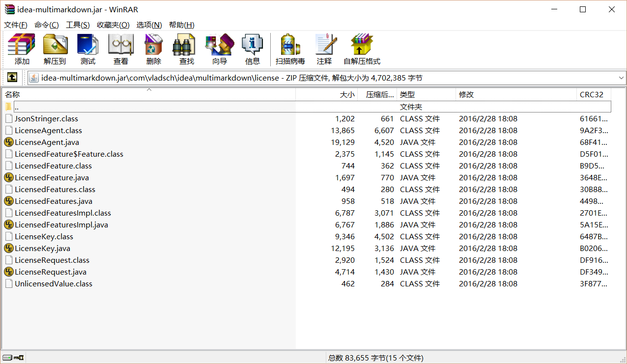Open the Tools (工具) menu
Screen dimensions: 627x364
78,25
